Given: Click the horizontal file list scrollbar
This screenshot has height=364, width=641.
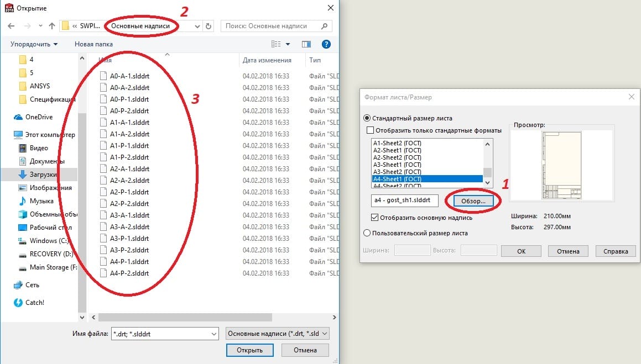Looking at the screenshot, I should (x=185, y=317).
